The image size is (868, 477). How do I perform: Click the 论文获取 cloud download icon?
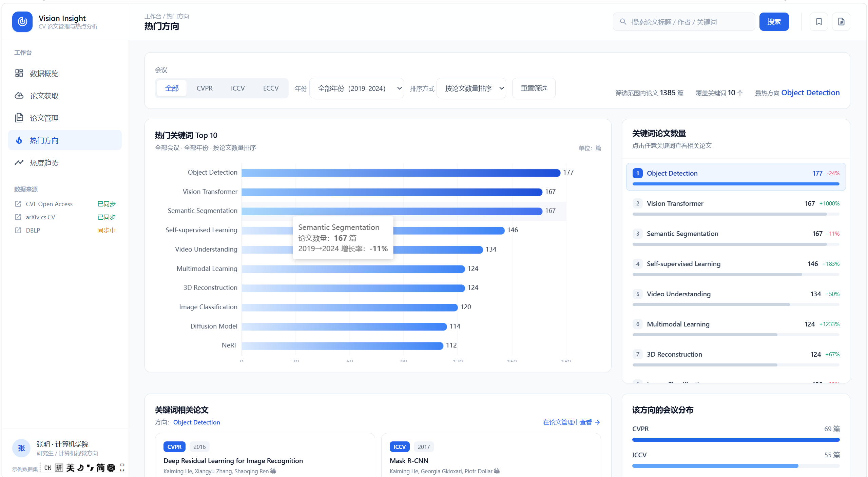tap(19, 96)
